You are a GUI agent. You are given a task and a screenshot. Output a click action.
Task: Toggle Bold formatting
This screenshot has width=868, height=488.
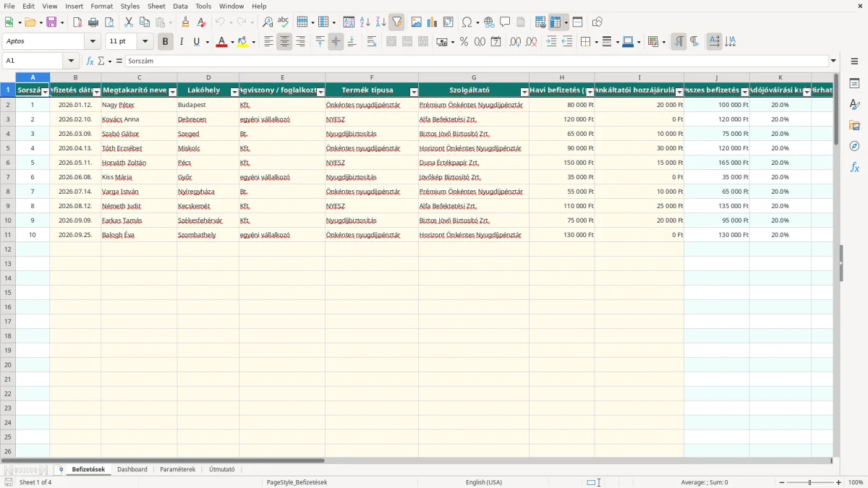point(165,42)
